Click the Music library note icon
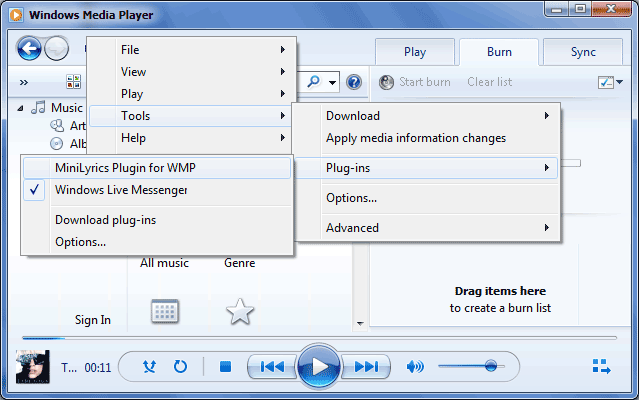The width and height of the screenshot is (639, 400). click(x=38, y=108)
